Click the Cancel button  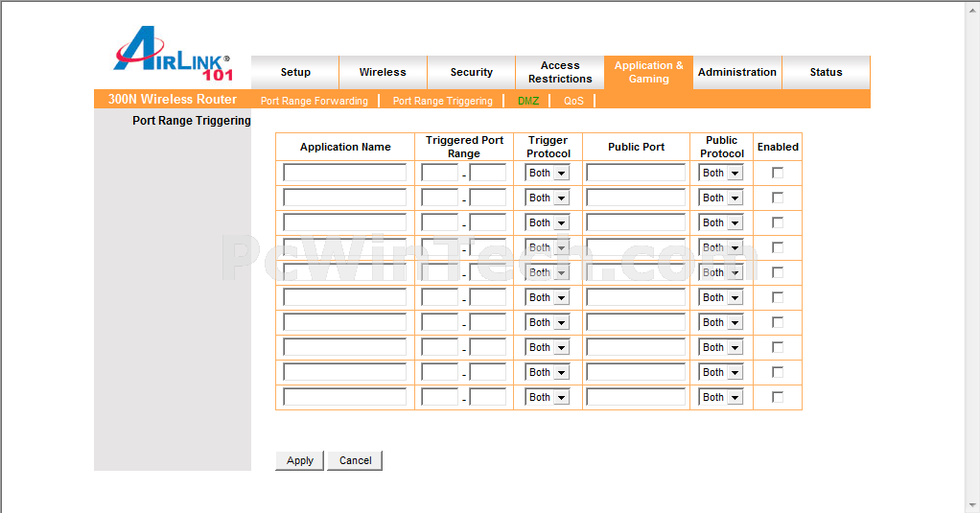point(355,460)
